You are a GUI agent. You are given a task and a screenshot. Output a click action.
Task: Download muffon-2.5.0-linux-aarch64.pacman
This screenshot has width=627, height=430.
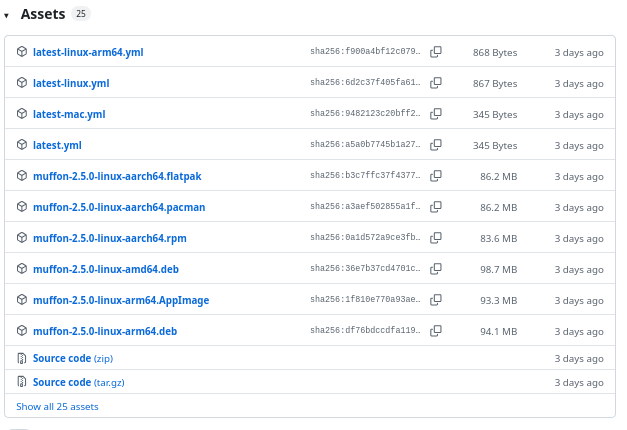click(x=119, y=207)
